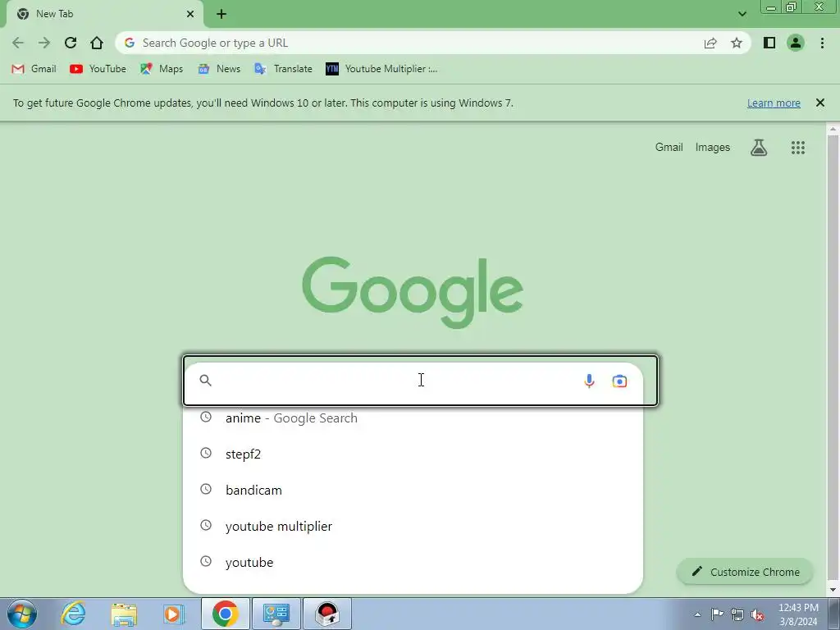The height and width of the screenshot is (630, 840).
Task: Click the Customize Chrome button
Action: pos(745,572)
